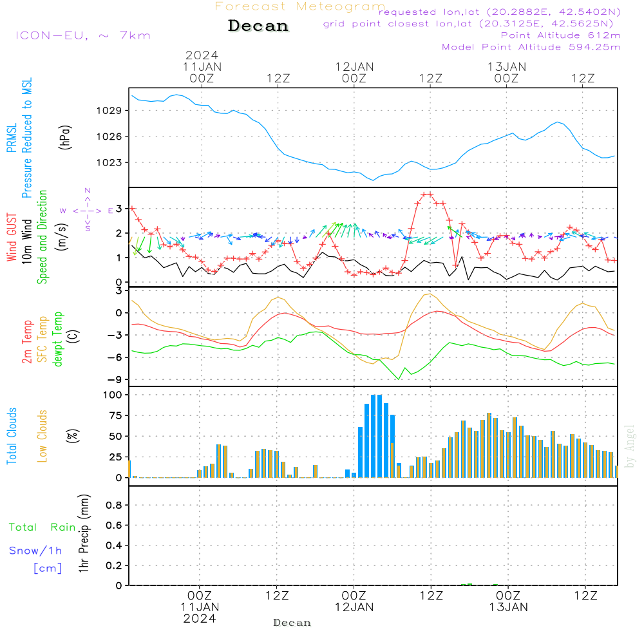Viewport: 644px width, 644px height.
Task: Click the 'Snow/1h' blue legend label
Action: [x=35, y=551]
